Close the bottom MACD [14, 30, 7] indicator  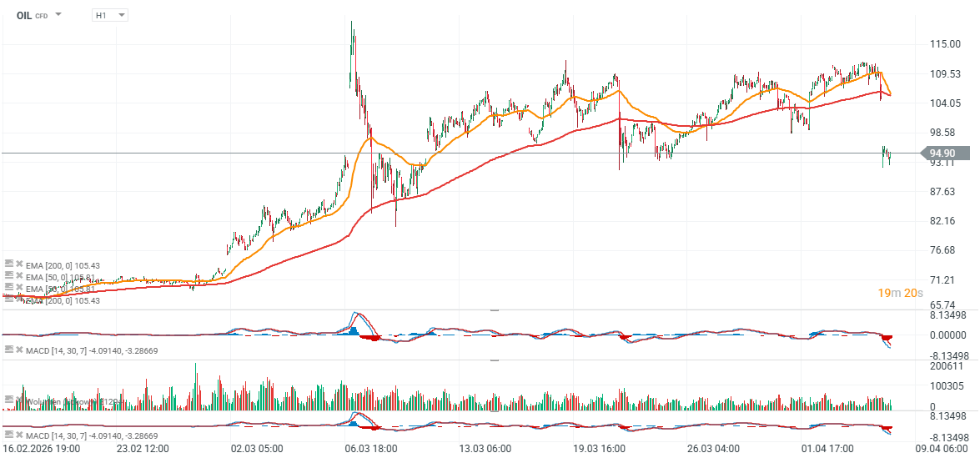tap(19, 436)
